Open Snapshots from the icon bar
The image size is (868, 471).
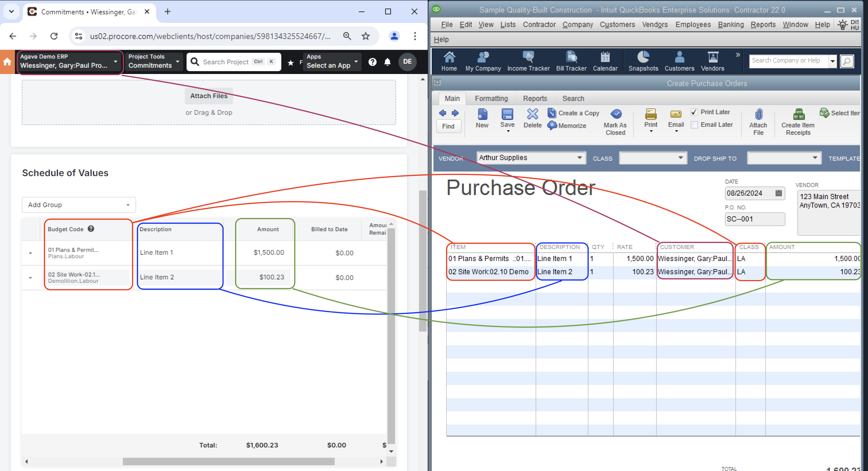click(x=643, y=61)
